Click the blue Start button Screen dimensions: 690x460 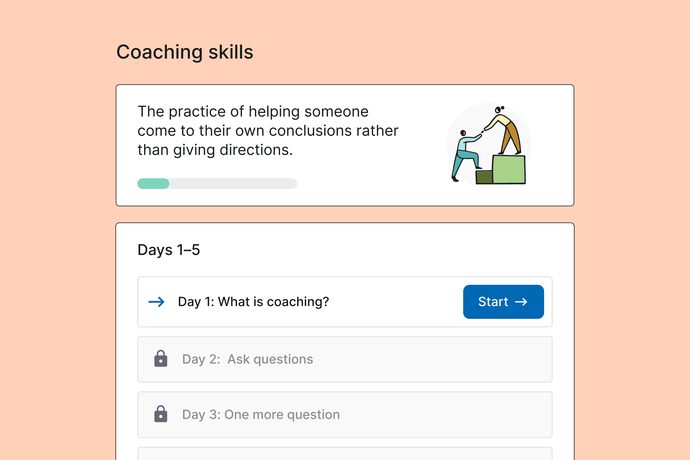pos(503,302)
